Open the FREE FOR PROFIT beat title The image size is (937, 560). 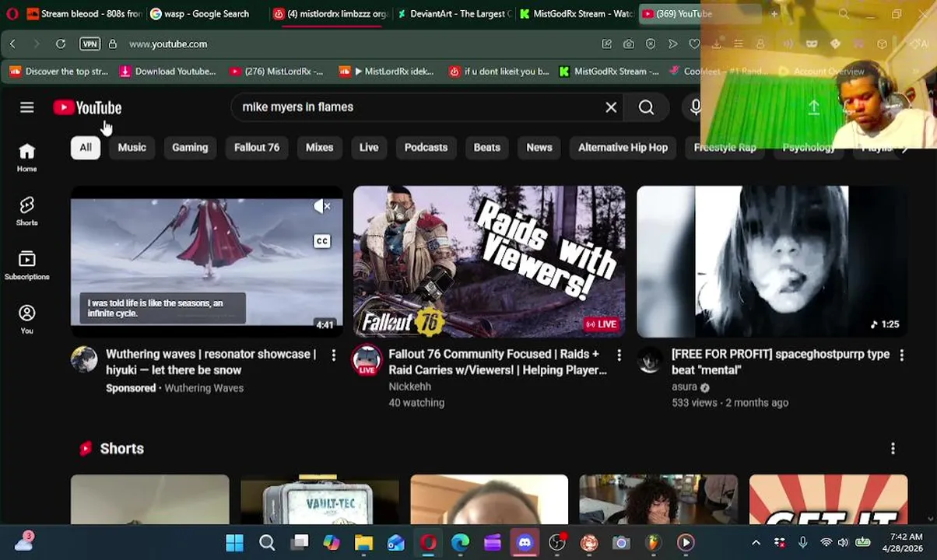tap(781, 362)
